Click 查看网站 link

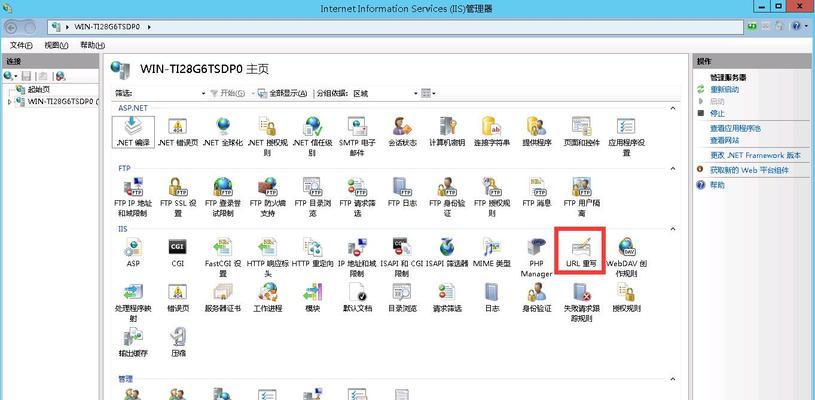point(725,140)
